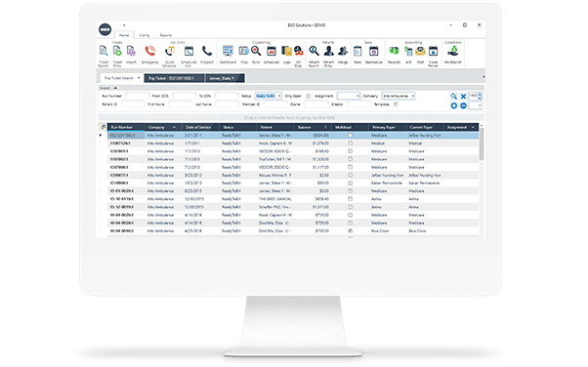Click the Prospect phone icon
Image resolution: width=588 pixels, height=367 pixels.
pos(207,55)
